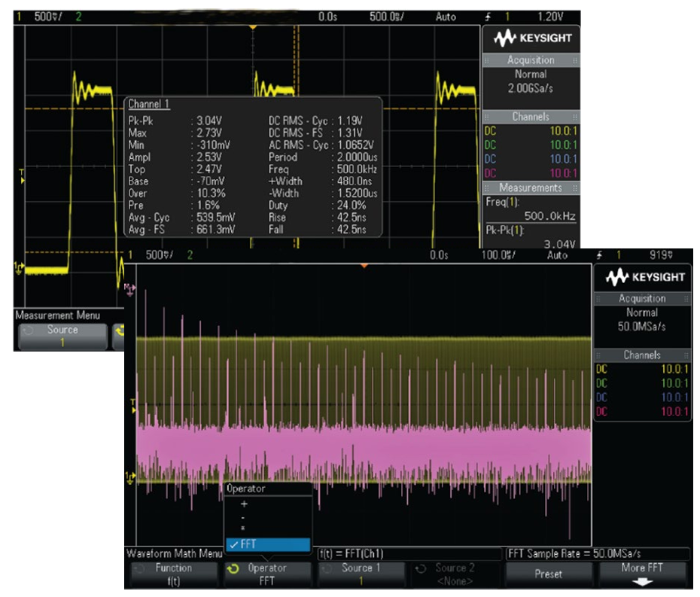Click the 919mV trigger level readout
700x597 pixels.
pos(661,255)
